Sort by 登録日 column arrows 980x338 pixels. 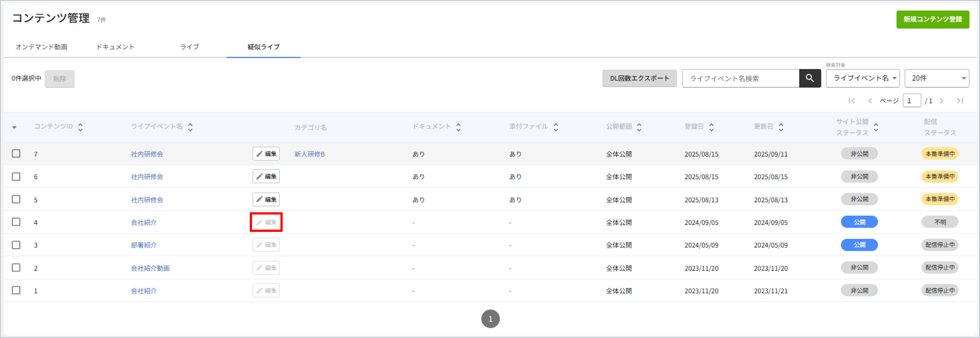[711, 127]
